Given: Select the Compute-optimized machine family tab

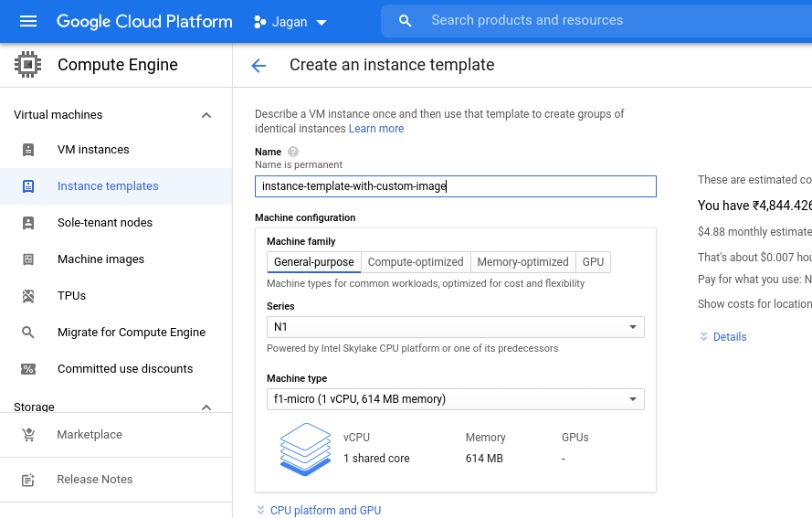Looking at the screenshot, I should (416, 262).
